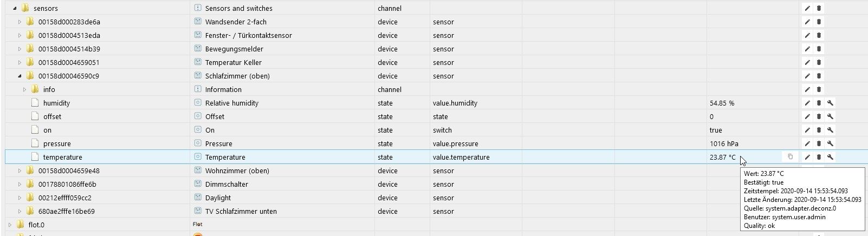Delete the humidity state via trash icon
868x236 pixels.
point(819,103)
